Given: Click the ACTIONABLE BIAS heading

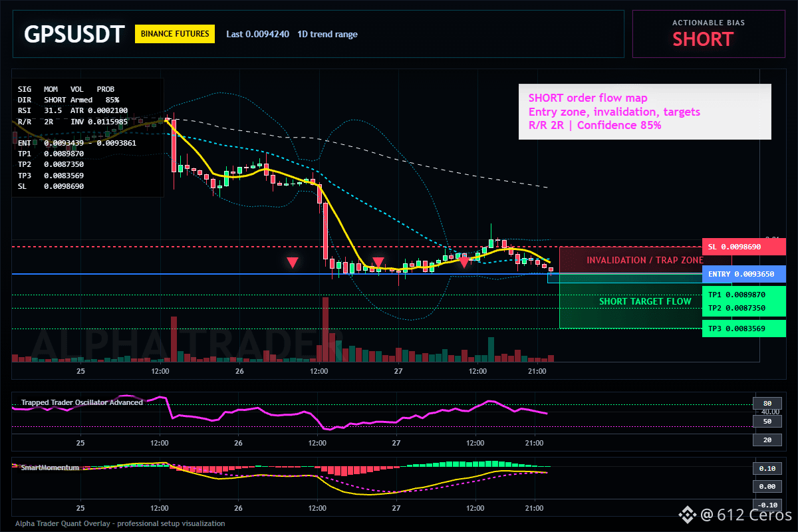Looking at the screenshot, I should tap(708, 23).
